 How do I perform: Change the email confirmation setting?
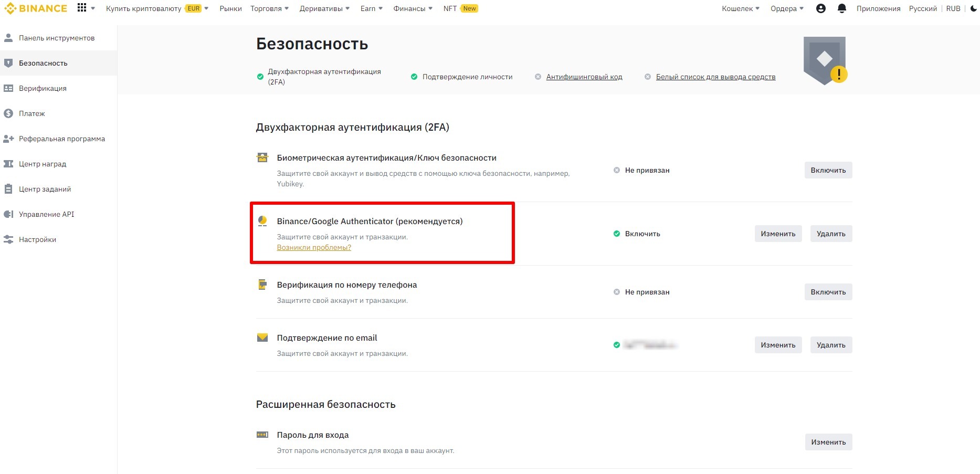pos(777,345)
